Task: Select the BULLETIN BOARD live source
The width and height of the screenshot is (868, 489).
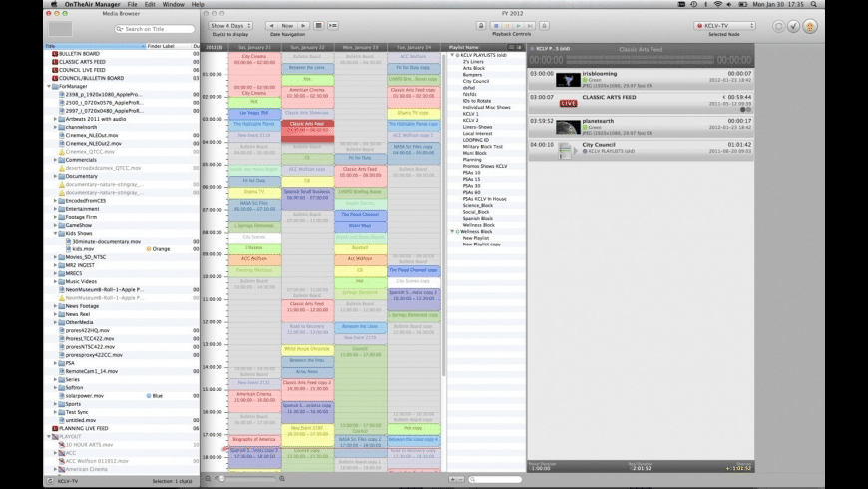Action: coord(79,54)
